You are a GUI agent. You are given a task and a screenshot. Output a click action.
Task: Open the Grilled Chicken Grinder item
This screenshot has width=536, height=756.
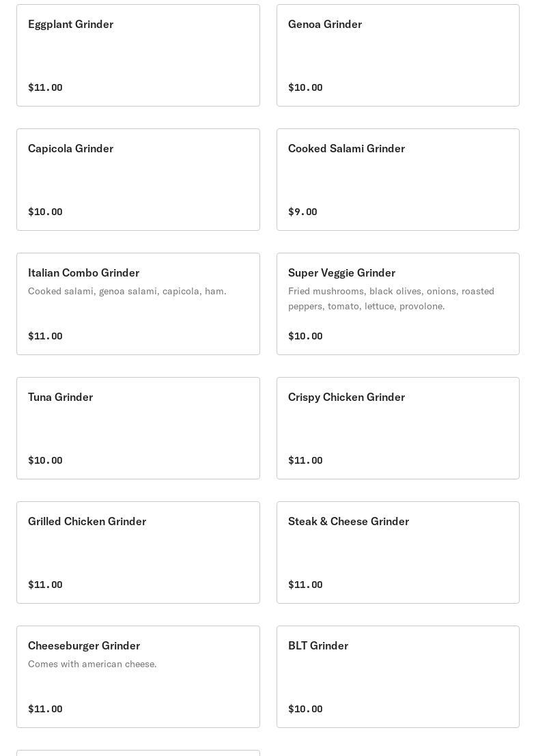(138, 552)
